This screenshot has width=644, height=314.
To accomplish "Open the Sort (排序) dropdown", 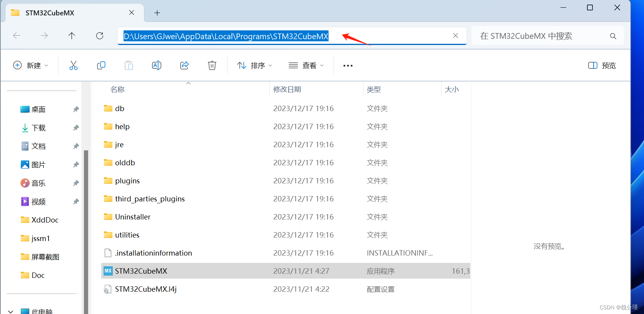I will point(255,66).
